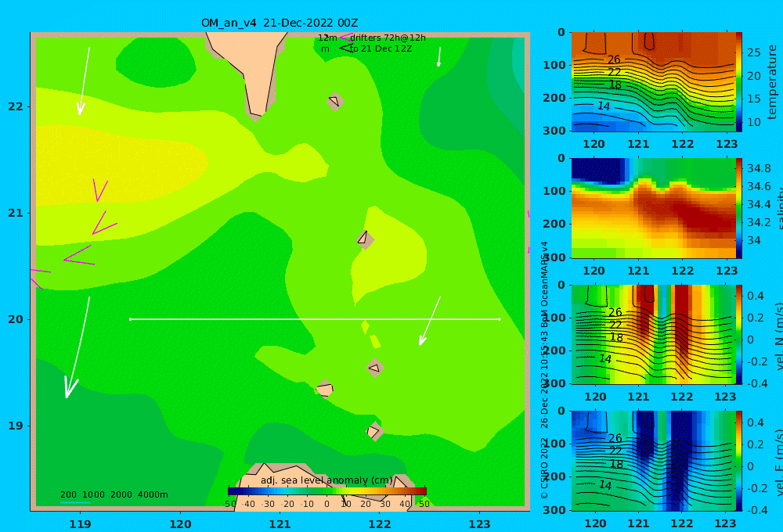Select latitude label 19 on the map axis

coord(16,426)
